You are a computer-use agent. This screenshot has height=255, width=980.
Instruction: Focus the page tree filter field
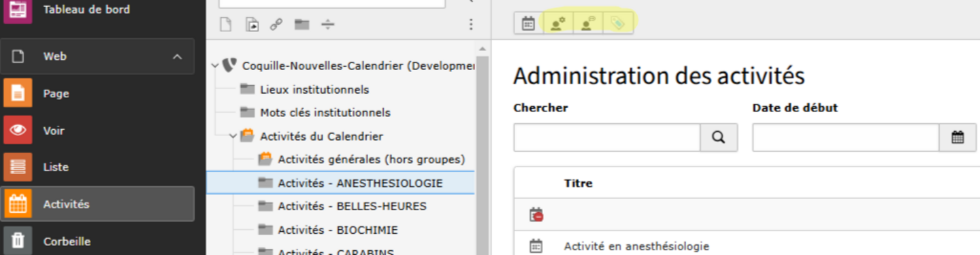[332, 3]
